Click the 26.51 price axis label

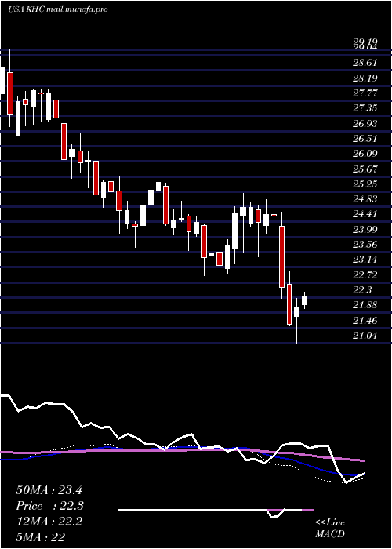coord(365,139)
